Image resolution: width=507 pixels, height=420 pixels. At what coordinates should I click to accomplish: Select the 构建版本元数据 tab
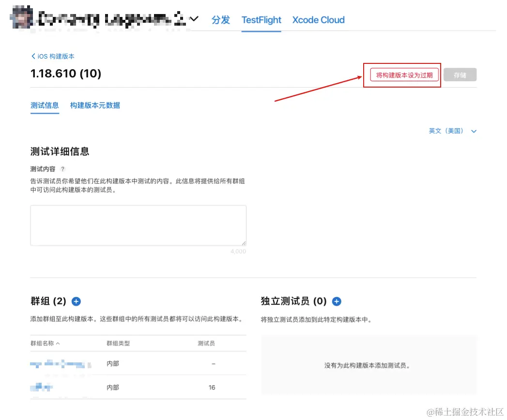(95, 105)
